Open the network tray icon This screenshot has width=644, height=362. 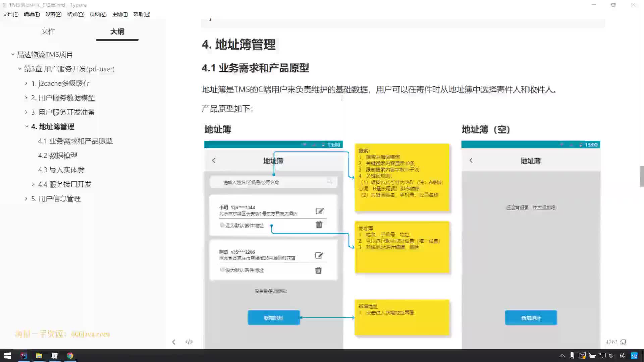602,356
